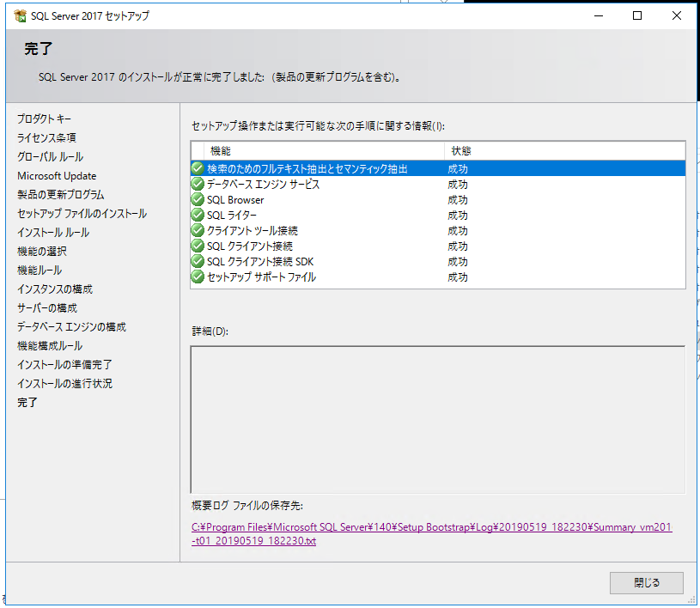
Task: Click the green check icon beside クライアント ツール接続
Action: (x=198, y=230)
